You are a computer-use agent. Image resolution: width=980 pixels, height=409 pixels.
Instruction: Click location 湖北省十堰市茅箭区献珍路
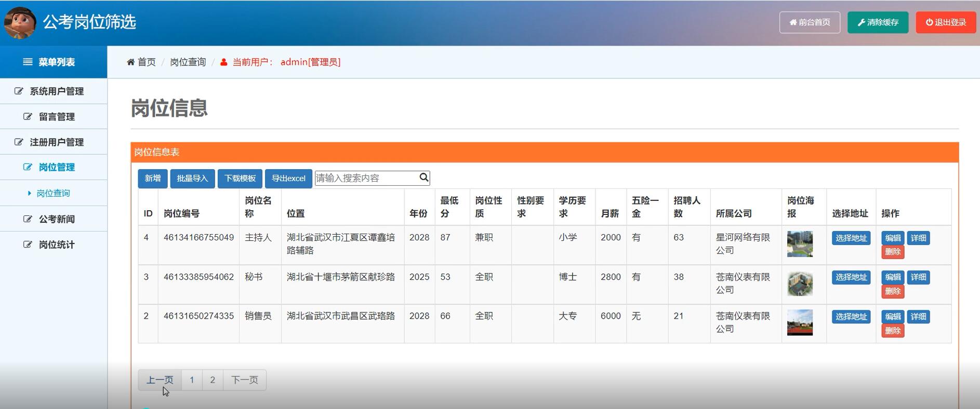(341, 277)
